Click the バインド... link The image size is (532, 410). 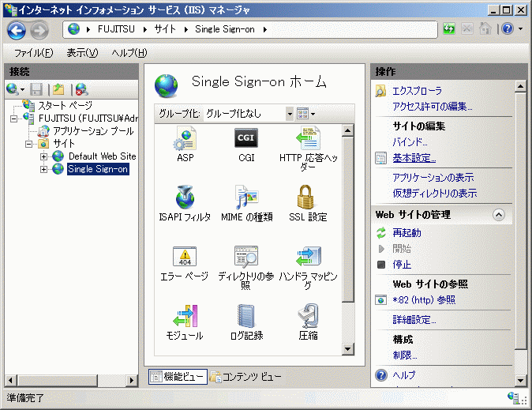click(x=410, y=141)
